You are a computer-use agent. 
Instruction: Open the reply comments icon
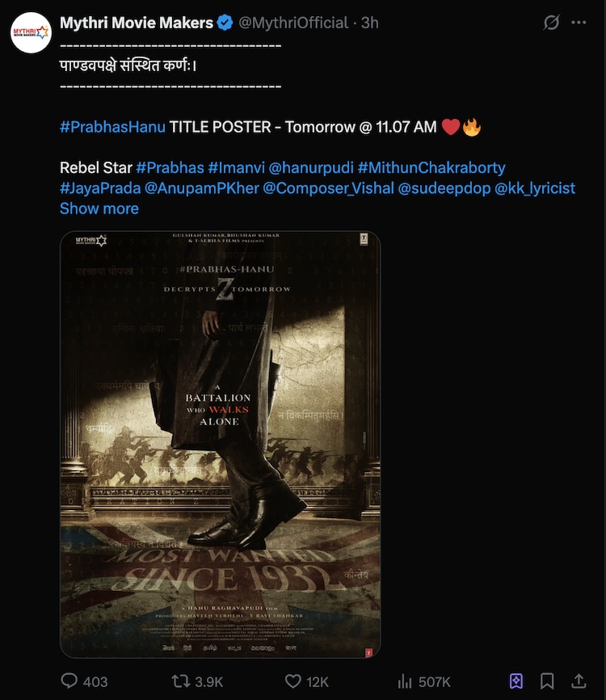pyautogui.click(x=69, y=681)
